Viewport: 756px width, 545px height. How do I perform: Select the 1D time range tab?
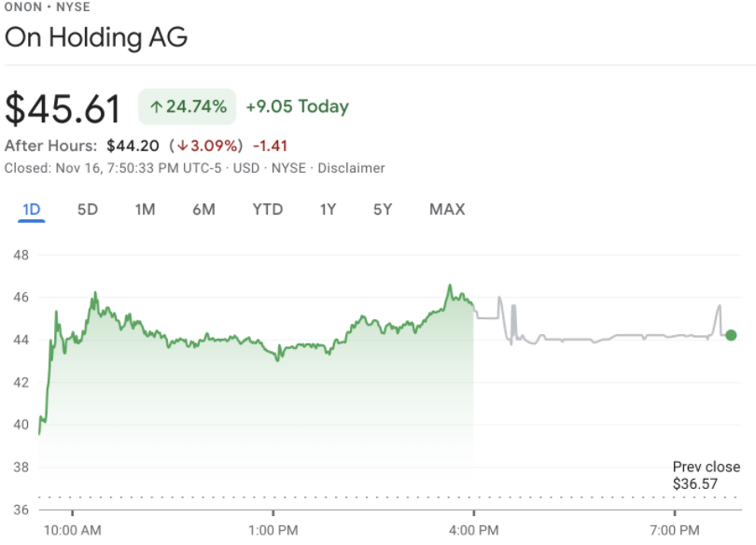32,210
